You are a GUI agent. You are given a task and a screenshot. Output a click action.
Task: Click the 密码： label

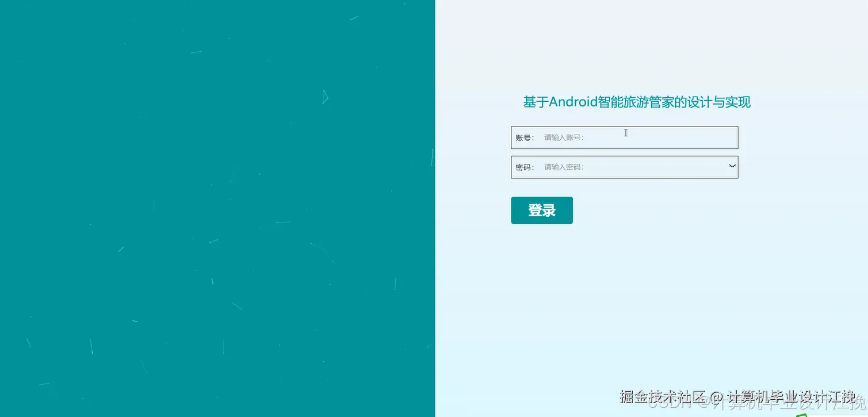(x=525, y=167)
